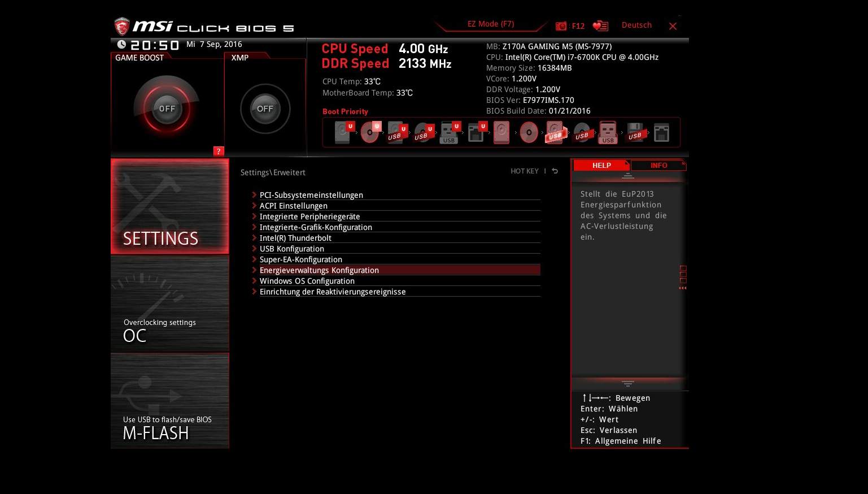Switch to EZ Mode (F7)
Image resolution: width=868 pixels, height=494 pixels.
[x=490, y=24]
